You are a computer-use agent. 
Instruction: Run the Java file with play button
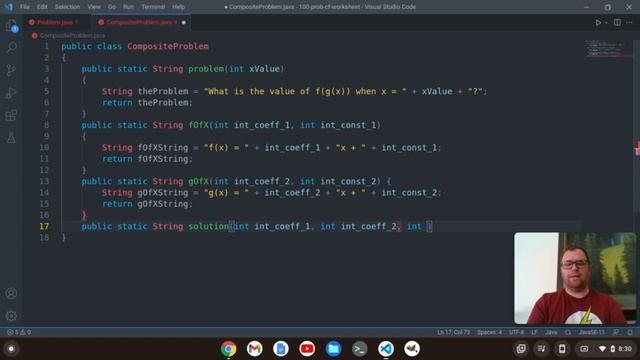click(x=598, y=22)
